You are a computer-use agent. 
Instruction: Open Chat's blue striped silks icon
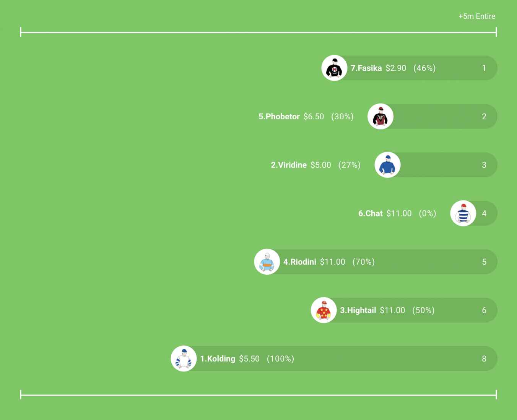click(x=463, y=213)
